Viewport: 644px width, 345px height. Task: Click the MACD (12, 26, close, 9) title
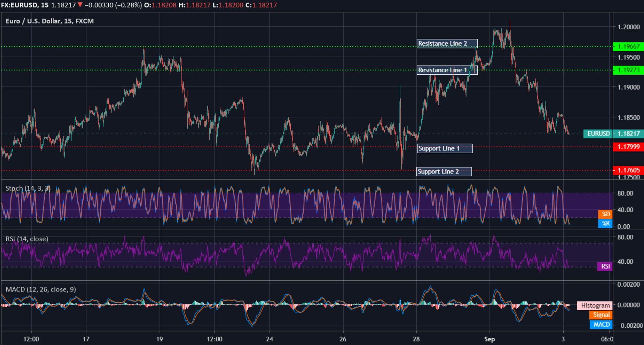(x=41, y=289)
